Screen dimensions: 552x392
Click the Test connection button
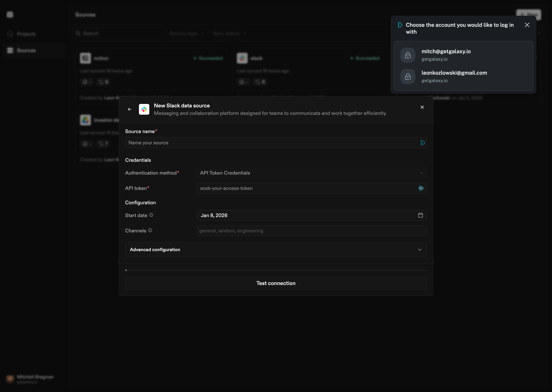click(x=275, y=283)
